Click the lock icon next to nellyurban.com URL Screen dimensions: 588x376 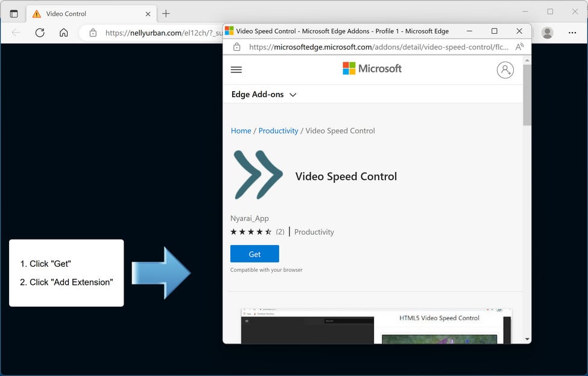pyautogui.click(x=93, y=33)
